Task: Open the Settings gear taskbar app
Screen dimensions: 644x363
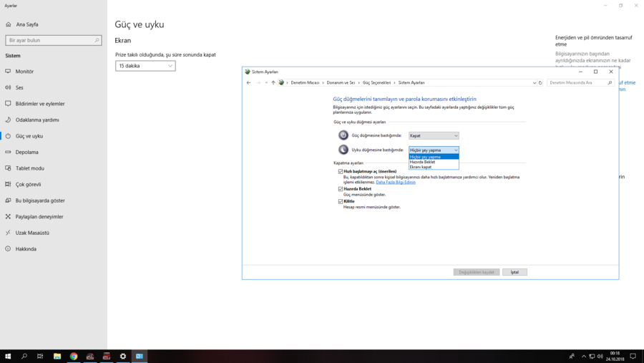Action: tap(123, 356)
